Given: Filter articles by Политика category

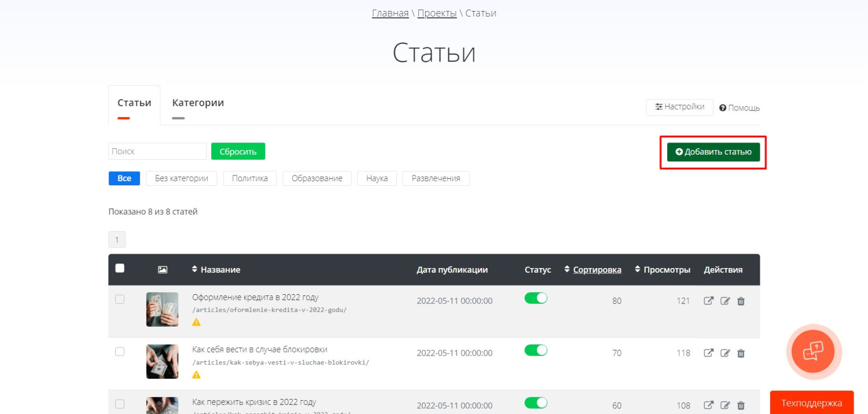Looking at the screenshot, I should click(249, 178).
